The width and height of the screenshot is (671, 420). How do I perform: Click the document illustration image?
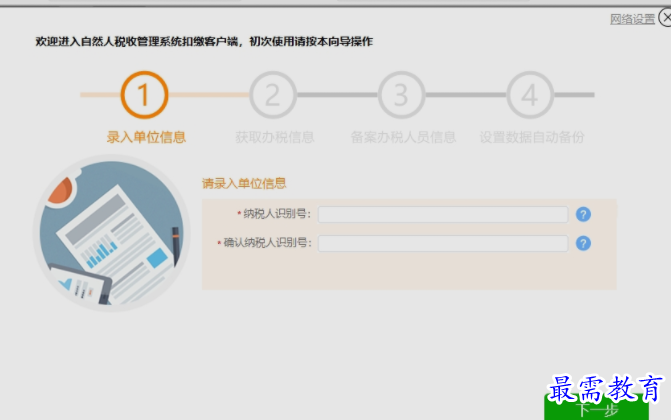coord(111,233)
